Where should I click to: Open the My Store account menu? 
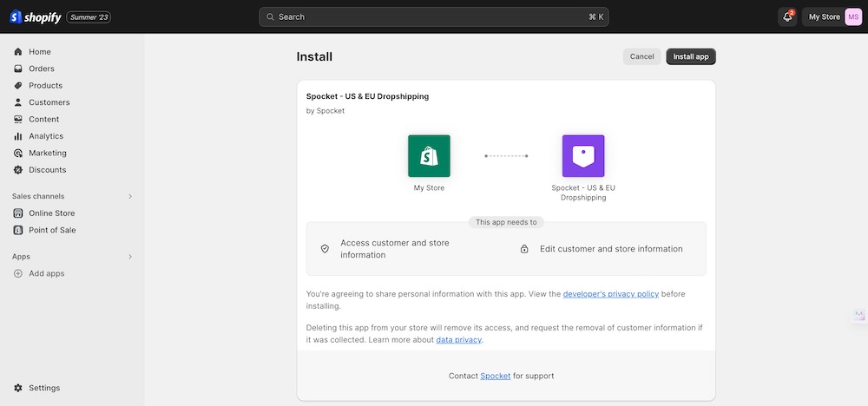tap(832, 17)
